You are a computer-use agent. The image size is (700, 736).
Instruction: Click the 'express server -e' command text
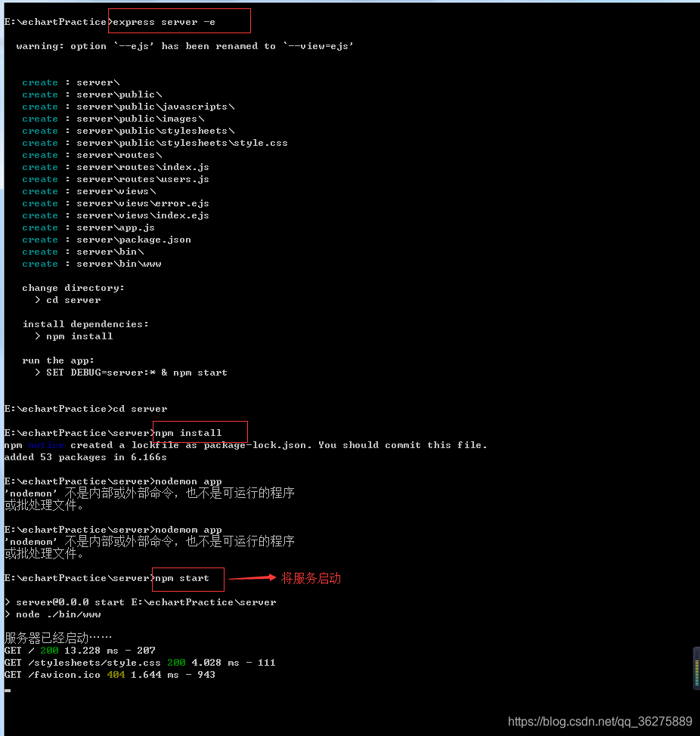164,22
